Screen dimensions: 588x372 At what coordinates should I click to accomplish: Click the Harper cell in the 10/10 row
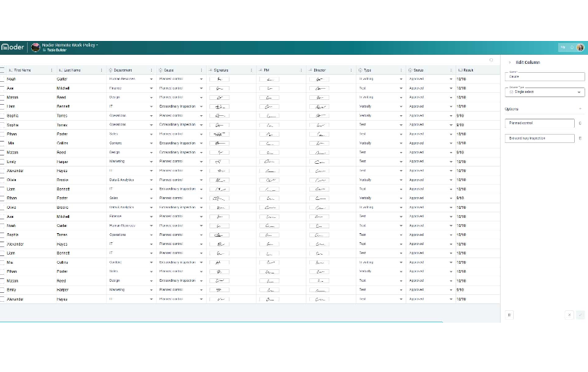(x=62, y=162)
